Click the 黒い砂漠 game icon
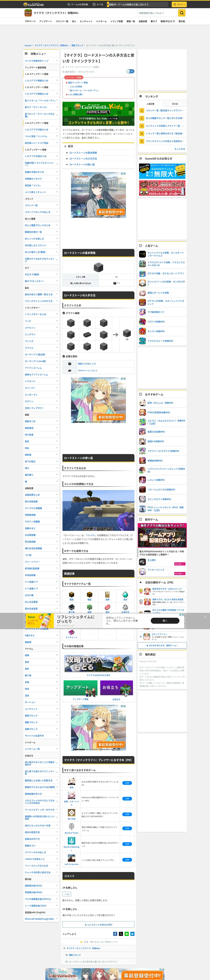The image size is (210, 980). click(71, 813)
